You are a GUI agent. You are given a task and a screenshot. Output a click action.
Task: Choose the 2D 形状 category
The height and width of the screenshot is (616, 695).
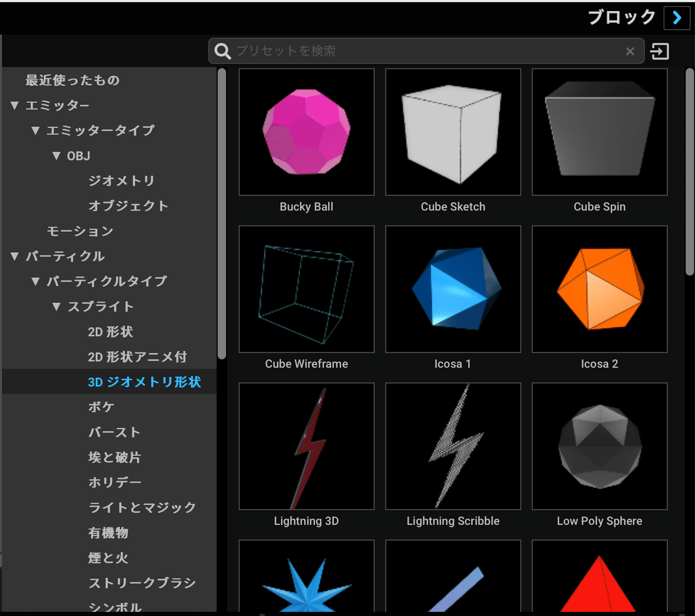(110, 332)
